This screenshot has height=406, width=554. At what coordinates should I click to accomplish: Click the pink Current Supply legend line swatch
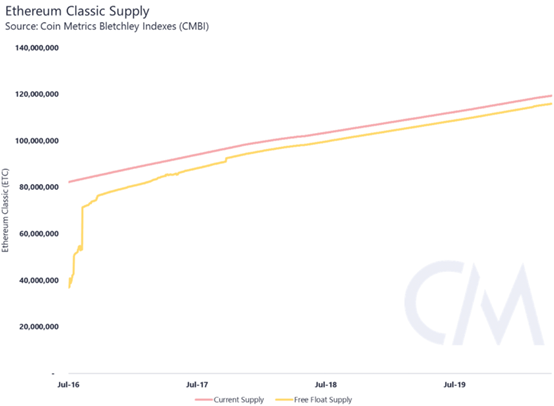(204, 400)
